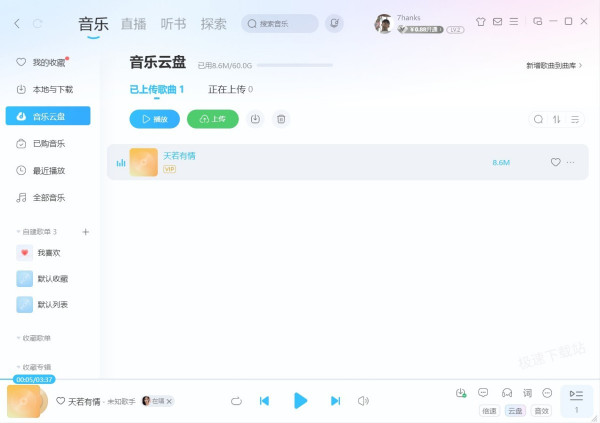Switch to 正在上传 tab
Screen dimensions: 600x423
point(230,90)
